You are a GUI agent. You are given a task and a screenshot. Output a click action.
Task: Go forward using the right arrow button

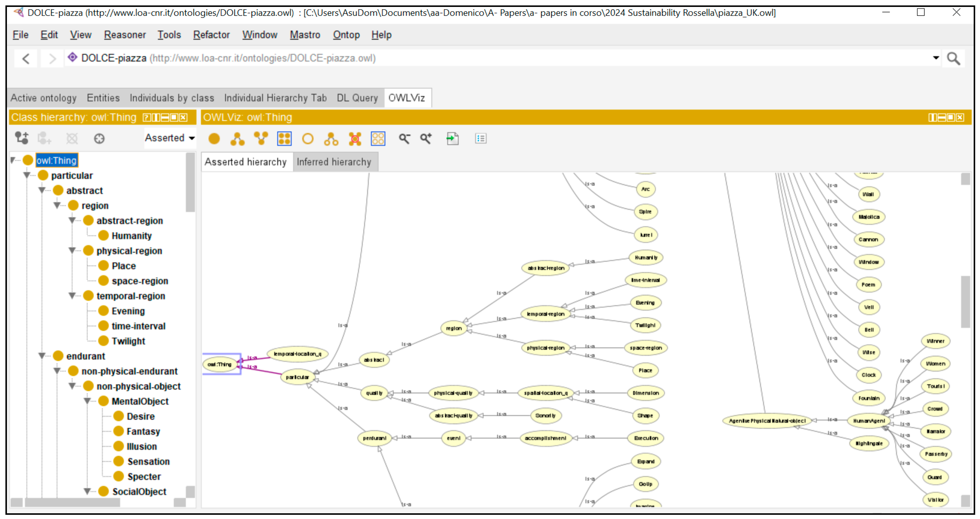(x=52, y=59)
